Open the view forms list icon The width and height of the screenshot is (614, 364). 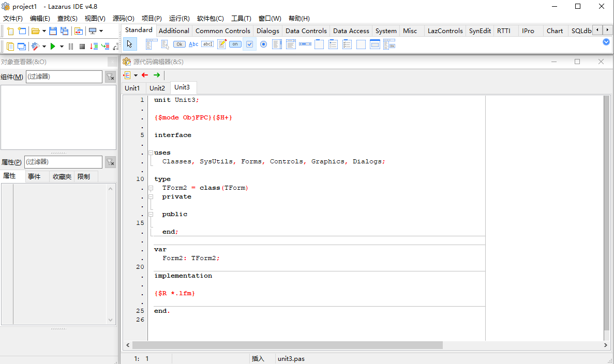point(22,47)
